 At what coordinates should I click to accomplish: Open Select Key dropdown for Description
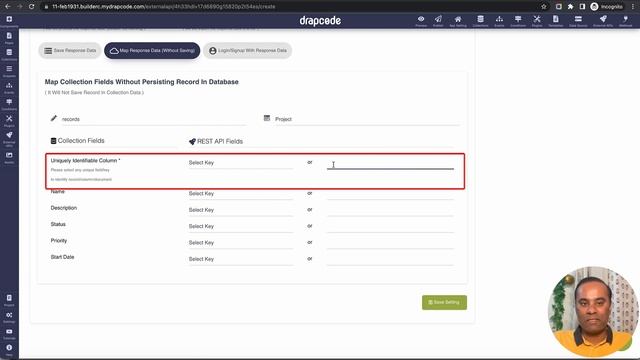pos(240,210)
